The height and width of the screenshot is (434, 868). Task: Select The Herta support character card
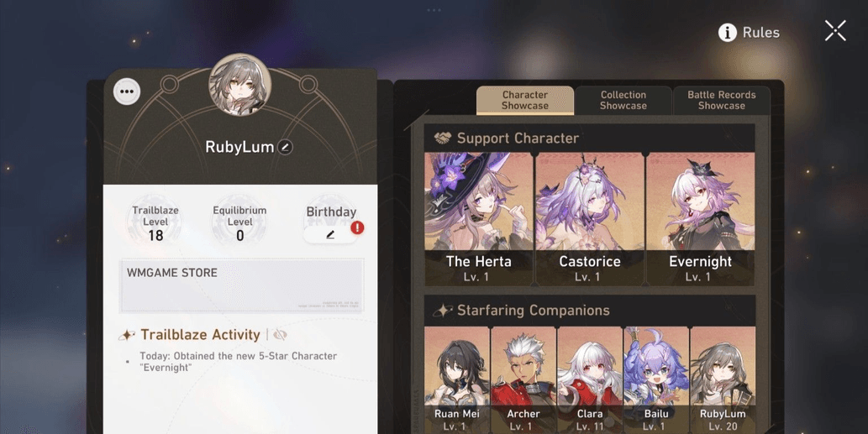[x=479, y=219]
